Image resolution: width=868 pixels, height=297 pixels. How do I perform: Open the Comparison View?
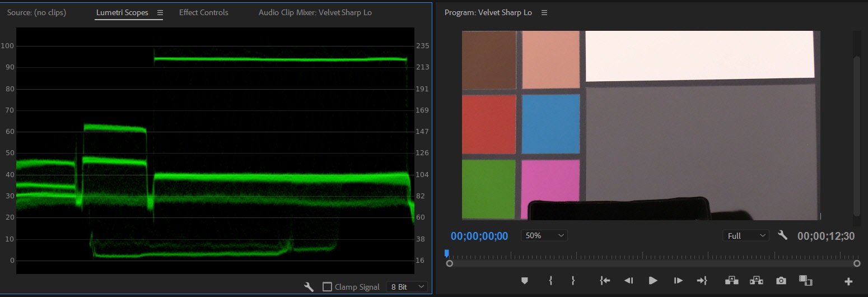click(806, 281)
